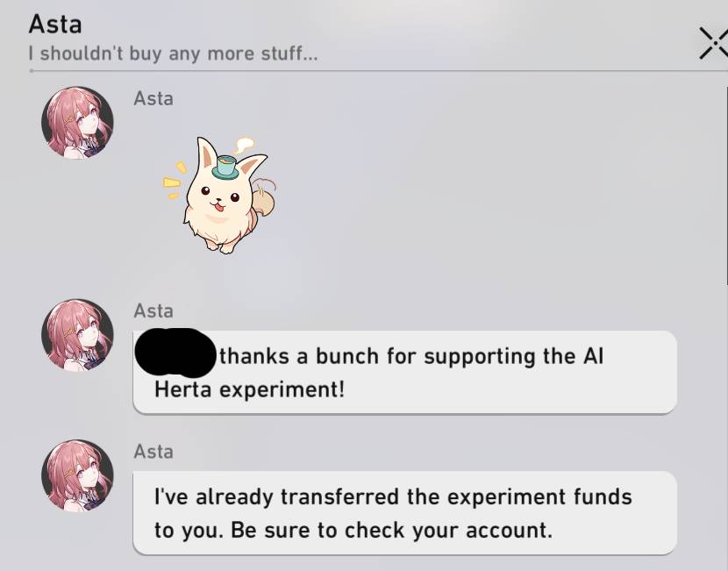Screen dimensions: 728x571
Task: Click the blacked-out name in the message
Action: [x=175, y=353]
